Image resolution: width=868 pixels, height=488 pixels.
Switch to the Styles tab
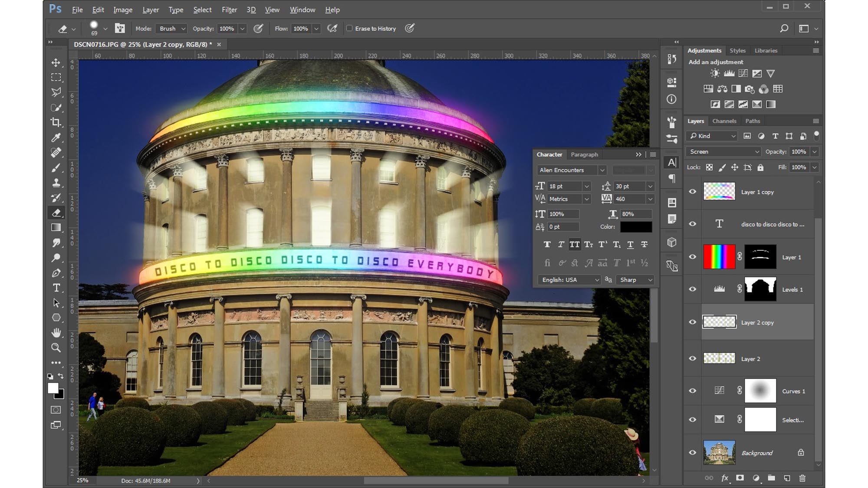point(737,50)
